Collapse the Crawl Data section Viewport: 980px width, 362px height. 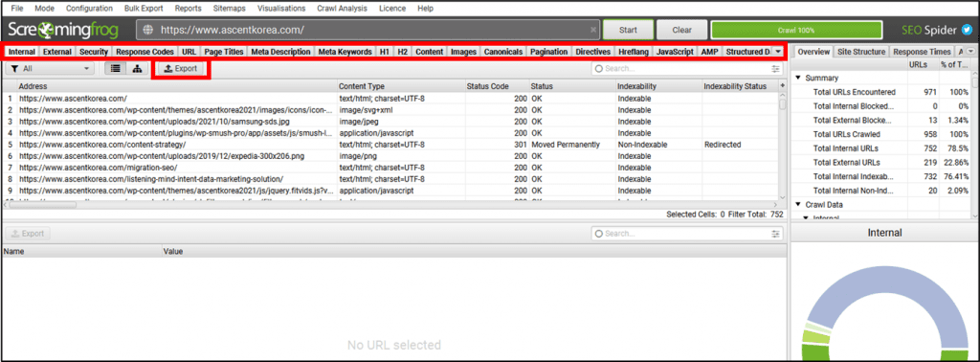click(798, 204)
